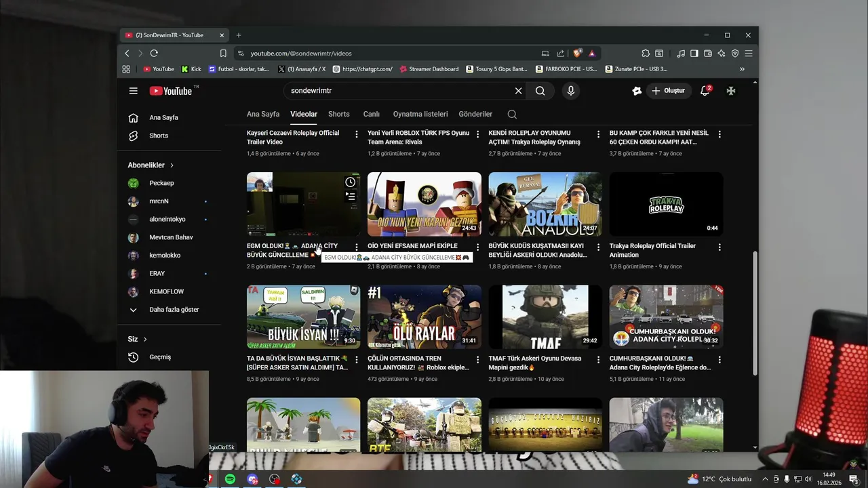Open a new browser tab with plus button

pos(239,35)
